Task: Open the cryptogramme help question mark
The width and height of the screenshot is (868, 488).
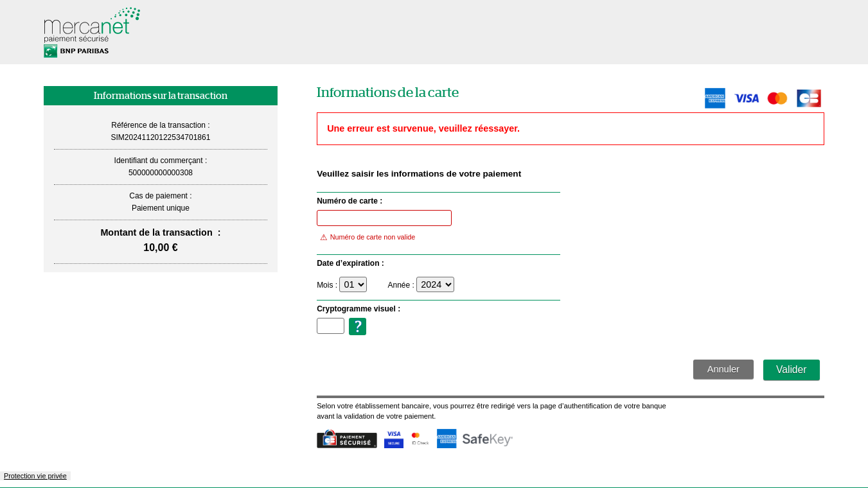Action: (357, 326)
